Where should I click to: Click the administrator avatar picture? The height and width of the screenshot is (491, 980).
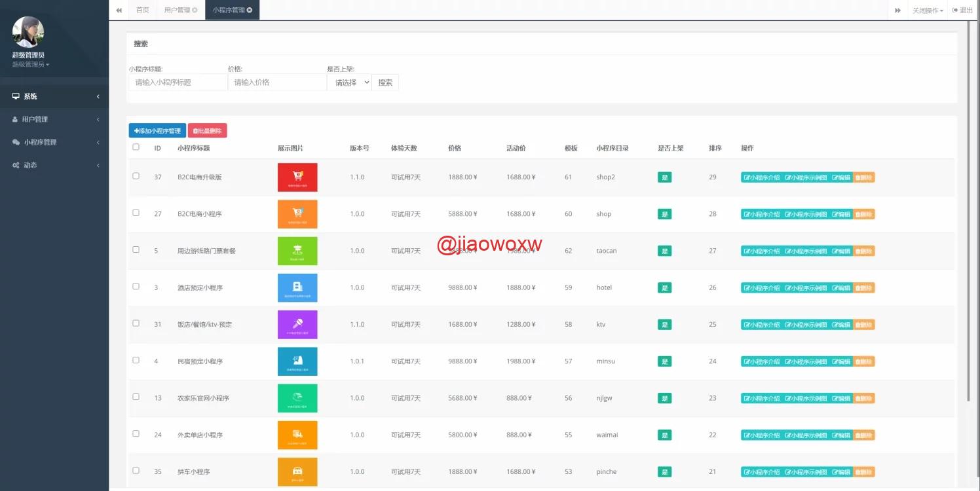pos(28,32)
